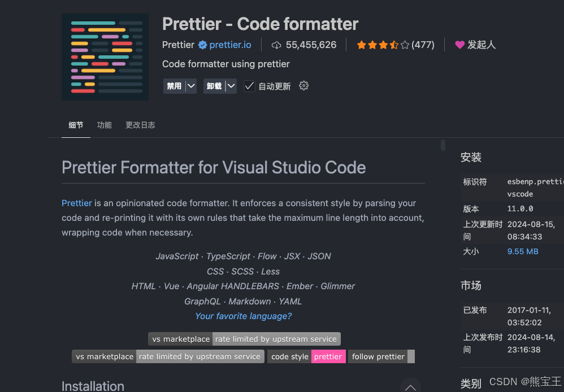The height and width of the screenshot is (392, 564).
Task: Click the 卸载 uninstall button
Action: (214, 86)
